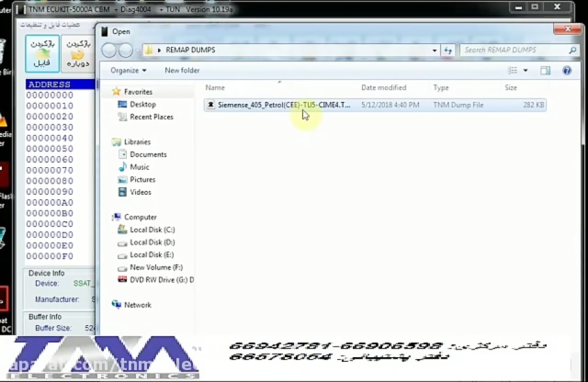Select the Network item in sidebar
This screenshot has height=382, width=588.
point(137,305)
